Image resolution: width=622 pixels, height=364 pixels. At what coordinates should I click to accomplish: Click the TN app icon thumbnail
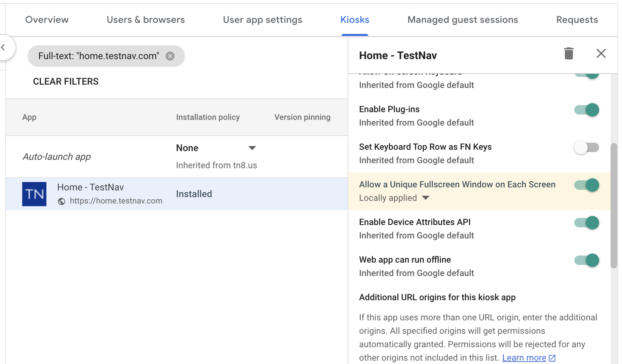34,194
